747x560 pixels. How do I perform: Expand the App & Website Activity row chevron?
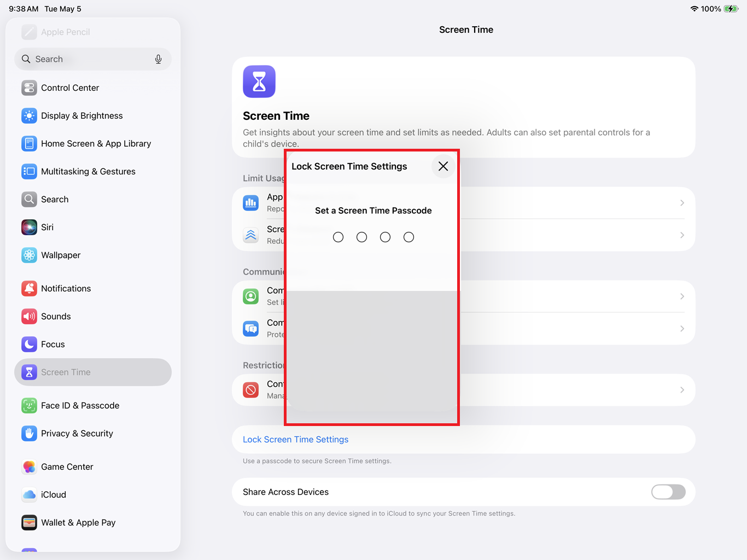click(x=682, y=203)
